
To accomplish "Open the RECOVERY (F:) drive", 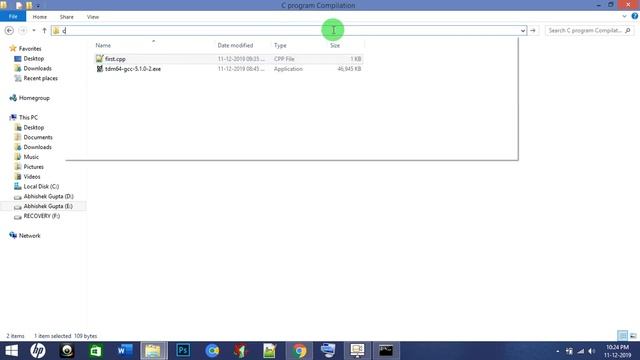I will [42, 216].
